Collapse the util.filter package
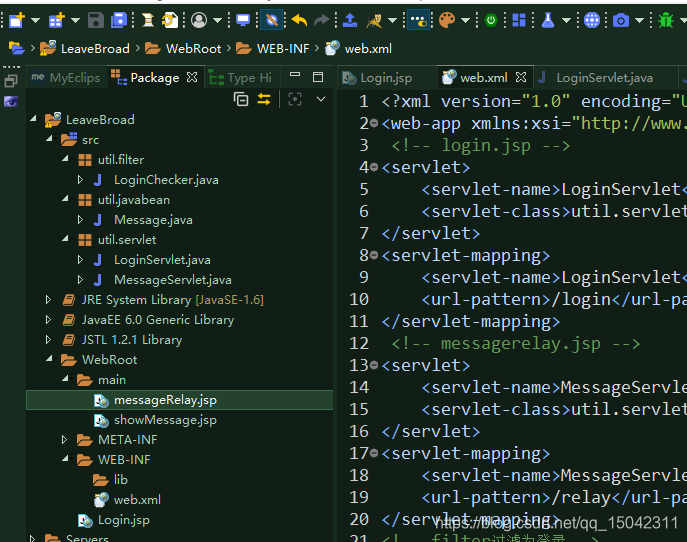Viewport: 687px width, 542px height. 65,159
